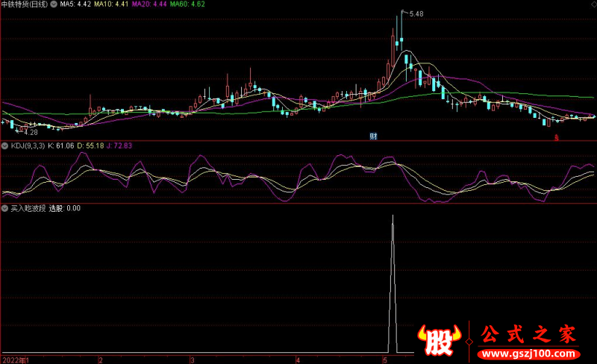Click the red S marker on chart
This screenshot has height=364, width=597.
556,137
